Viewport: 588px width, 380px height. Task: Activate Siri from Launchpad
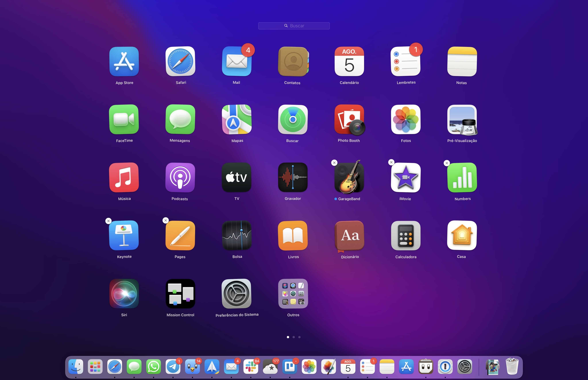tap(124, 294)
